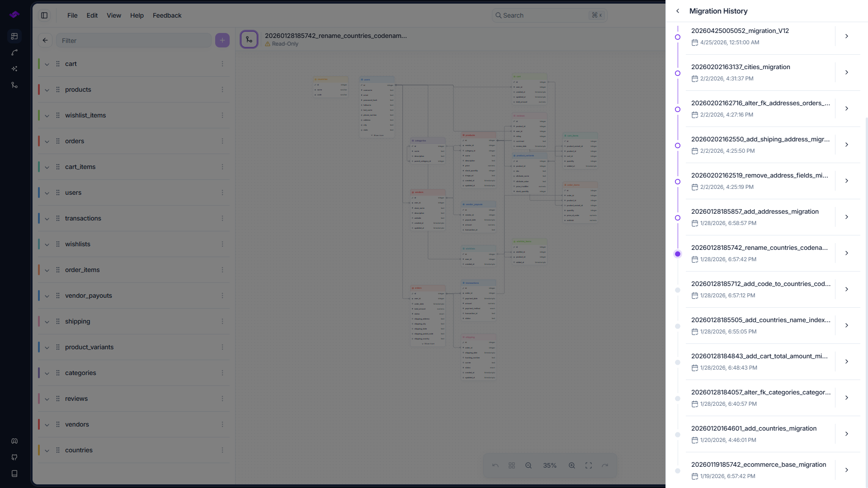Select filled timeline marker for rename_countries
Viewport: 868px width, 488px height.
(x=678, y=254)
